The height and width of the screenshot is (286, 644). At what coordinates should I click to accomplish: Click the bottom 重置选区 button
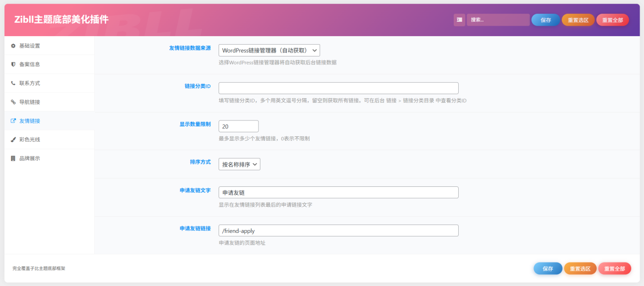pyautogui.click(x=580, y=269)
